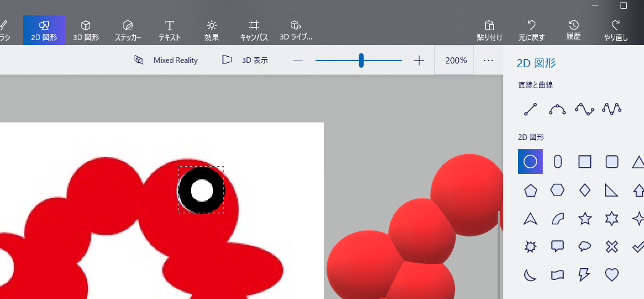Click the zoom out minus button

tap(298, 60)
